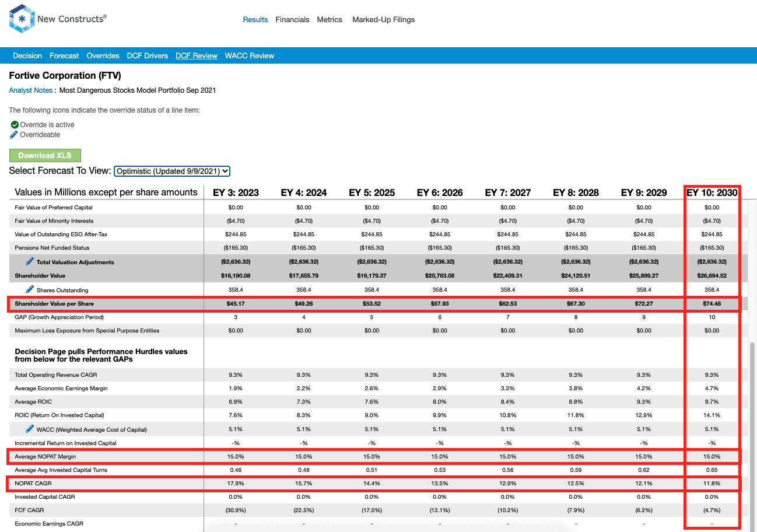Click the EY 6: 2026 column header
The height and width of the screenshot is (532, 757).
pos(440,192)
